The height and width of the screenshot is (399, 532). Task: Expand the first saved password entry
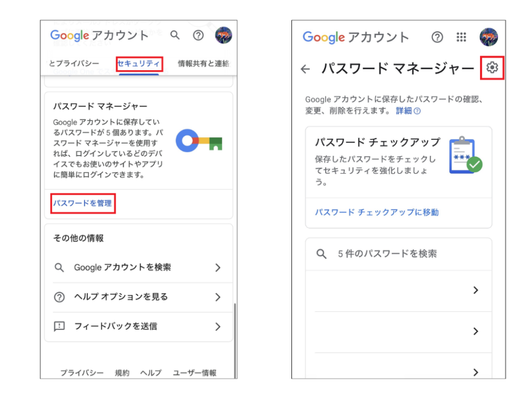[475, 290]
